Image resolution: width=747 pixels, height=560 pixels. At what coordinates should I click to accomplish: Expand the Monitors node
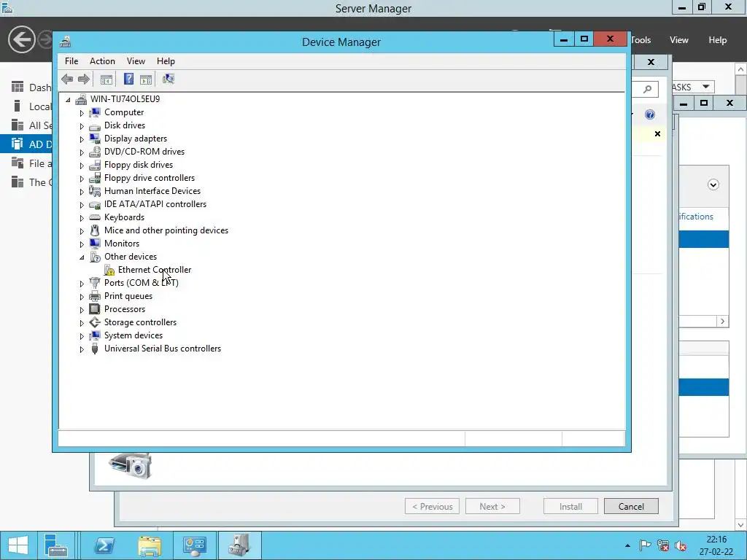click(x=82, y=244)
